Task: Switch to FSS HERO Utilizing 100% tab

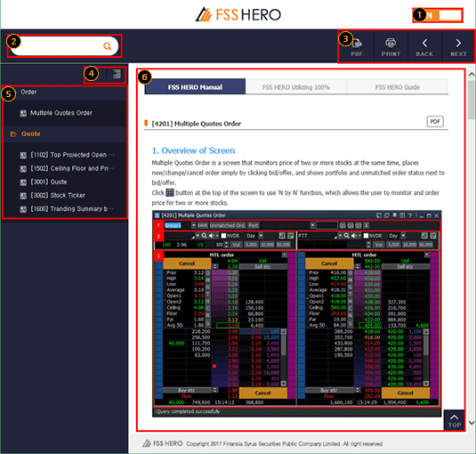Action: point(296,87)
